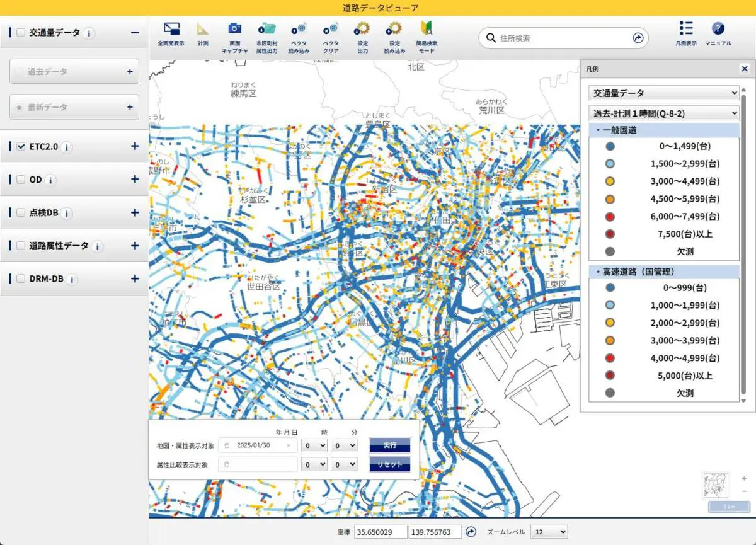The height and width of the screenshot is (545, 756).
Task: Click the 設定読み込み gear icon
Action: pyautogui.click(x=395, y=28)
